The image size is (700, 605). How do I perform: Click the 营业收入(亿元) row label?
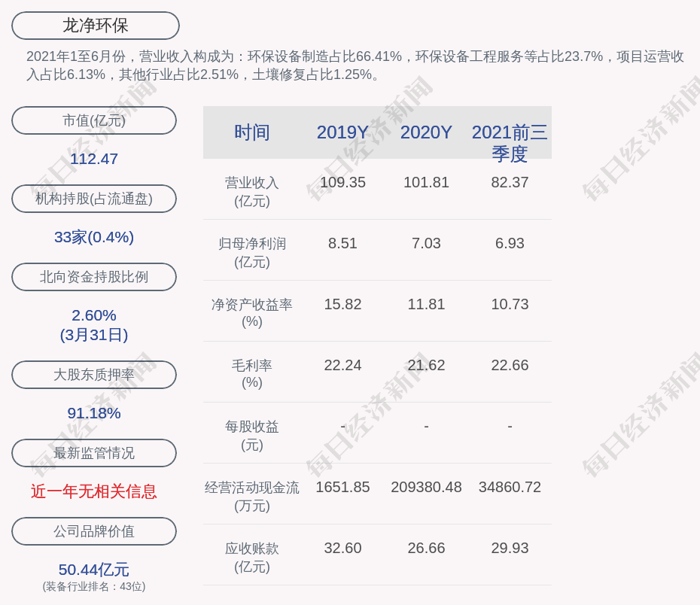252,192
